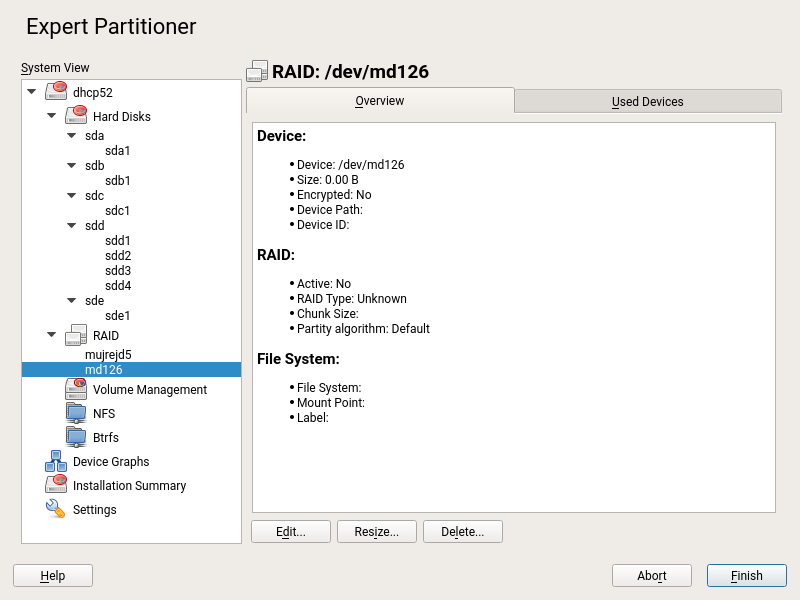The image size is (800, 600).
Task: Select partition sdd3 in the tree
Action: pyautogui.click(x=118, y=271)
